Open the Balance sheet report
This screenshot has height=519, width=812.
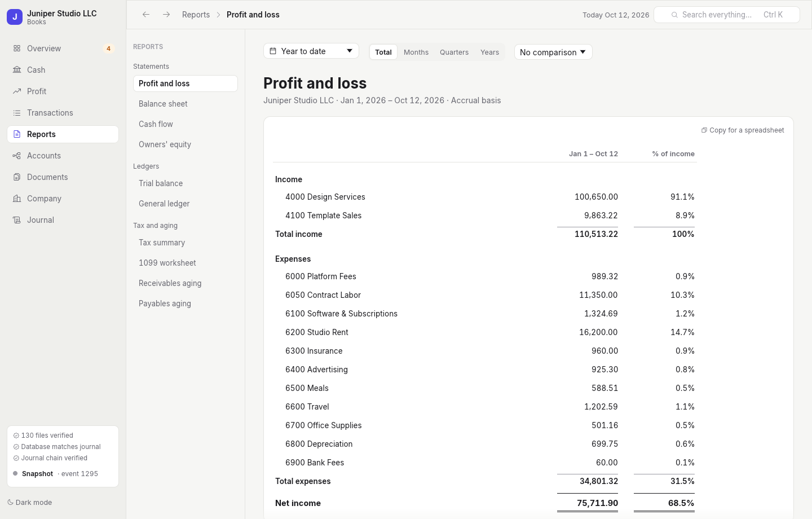186,104
